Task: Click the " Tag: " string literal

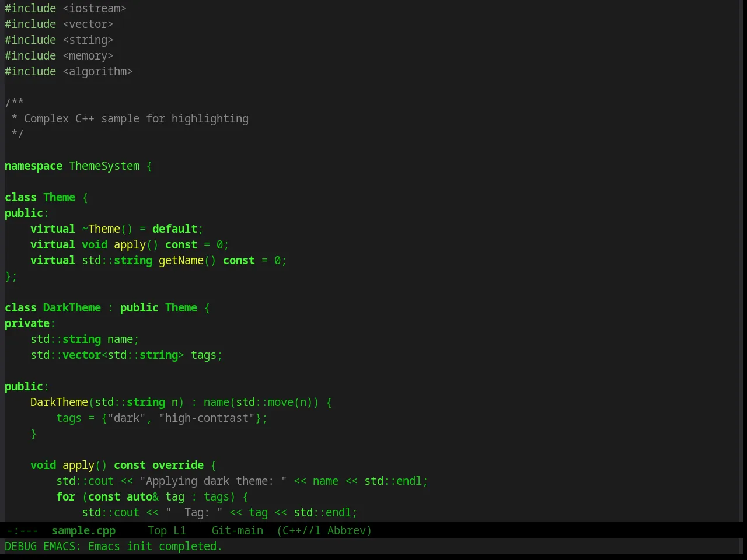Action: coord(194,512)
